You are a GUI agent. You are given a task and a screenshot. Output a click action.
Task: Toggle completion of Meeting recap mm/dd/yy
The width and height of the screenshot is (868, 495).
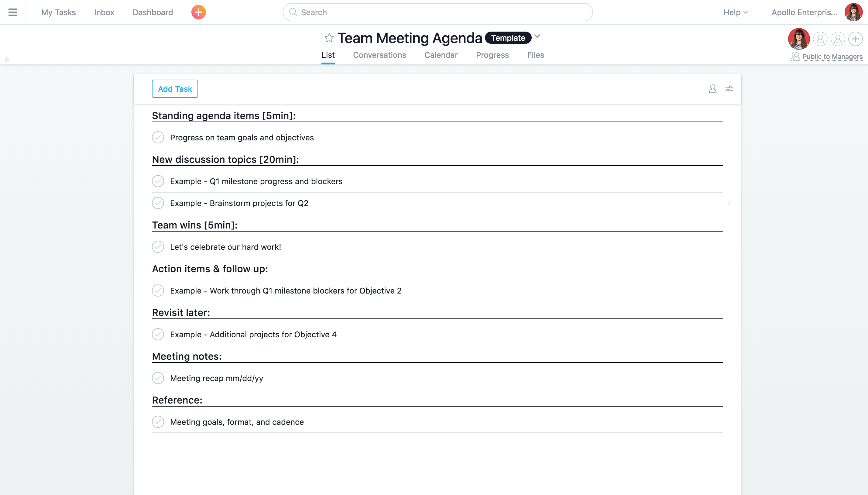[x=158, y=377]
